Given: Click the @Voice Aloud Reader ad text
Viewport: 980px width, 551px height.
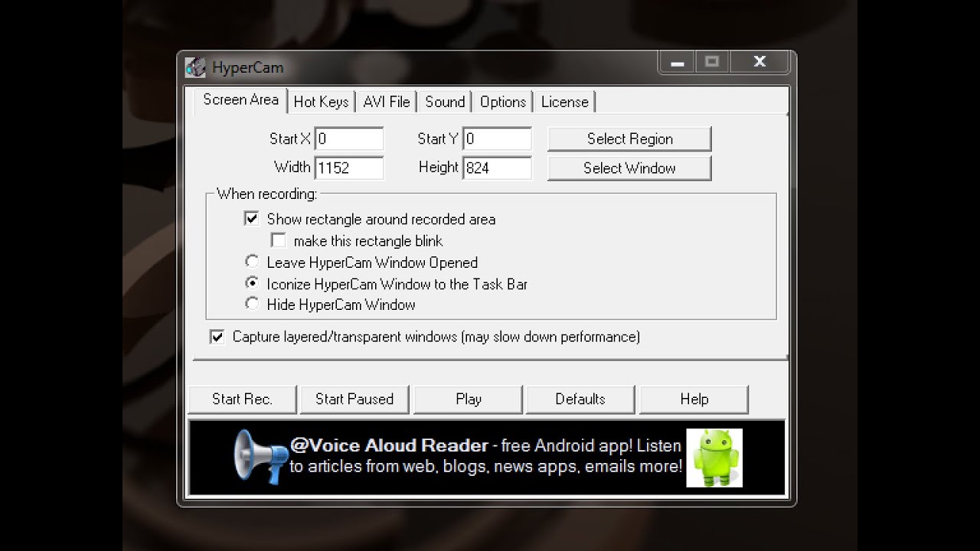Looking at the screenshot, I should [x=485, y=455].
